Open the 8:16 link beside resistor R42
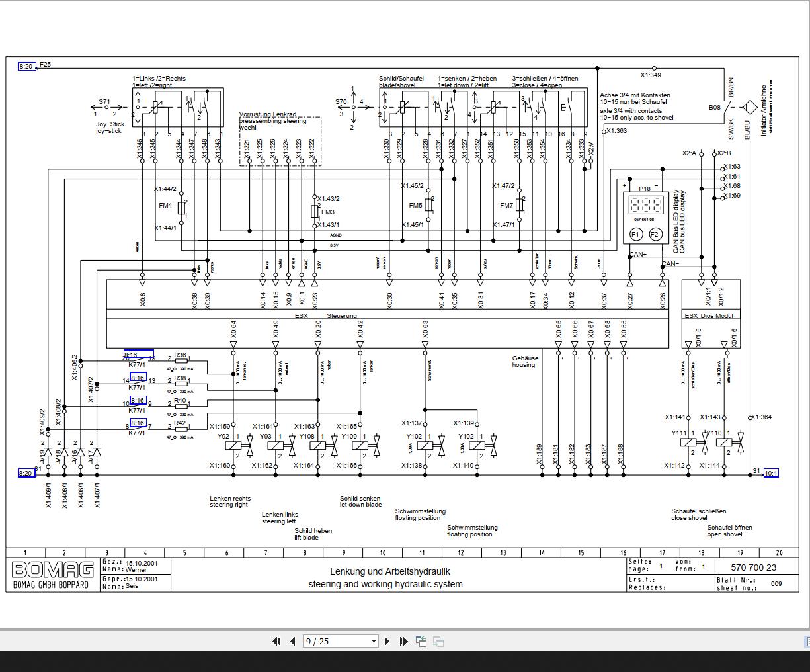This screenshot has height=672, width=810. click(x=138, y=423)
